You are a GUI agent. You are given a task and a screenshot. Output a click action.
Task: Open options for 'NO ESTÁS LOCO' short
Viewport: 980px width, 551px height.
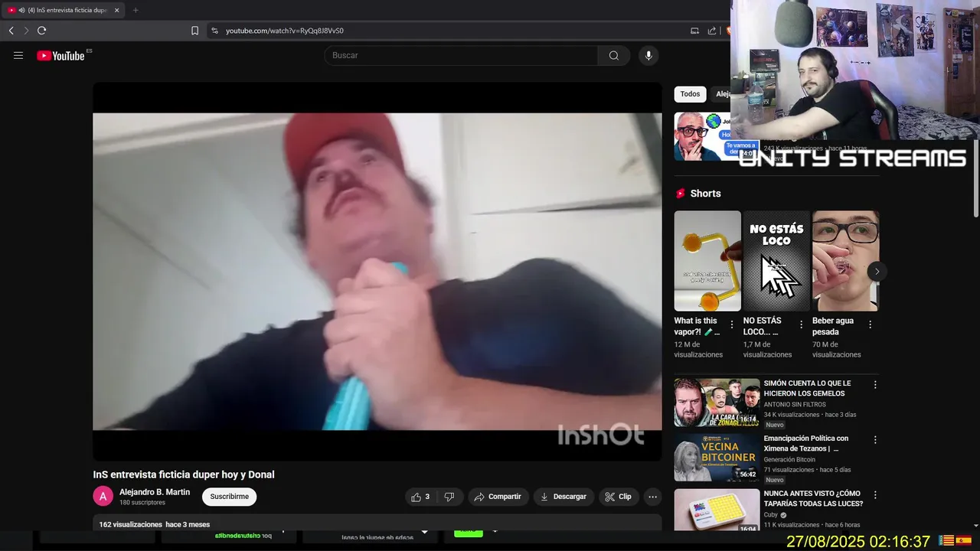click(801, 324)
